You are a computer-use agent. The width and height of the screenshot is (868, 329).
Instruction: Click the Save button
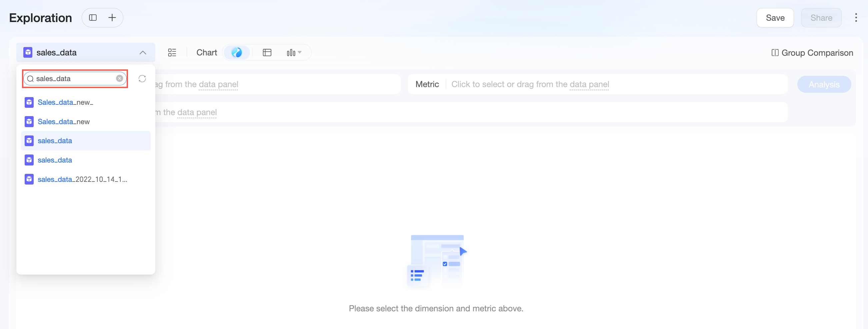(x=775, y=18)
